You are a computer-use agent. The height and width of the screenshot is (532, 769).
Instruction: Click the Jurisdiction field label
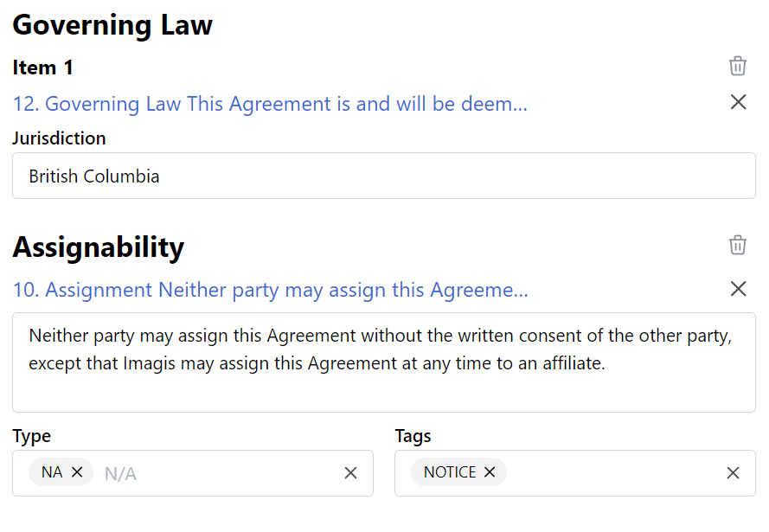[59, 138]
